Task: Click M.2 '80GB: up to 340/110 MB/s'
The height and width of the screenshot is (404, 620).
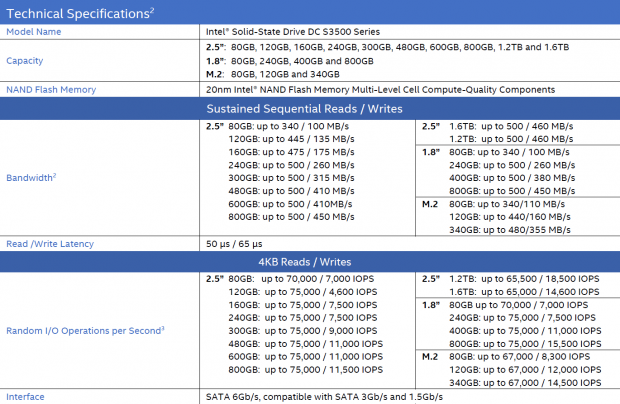Action: pyautogui.click(x=507, y=204)
